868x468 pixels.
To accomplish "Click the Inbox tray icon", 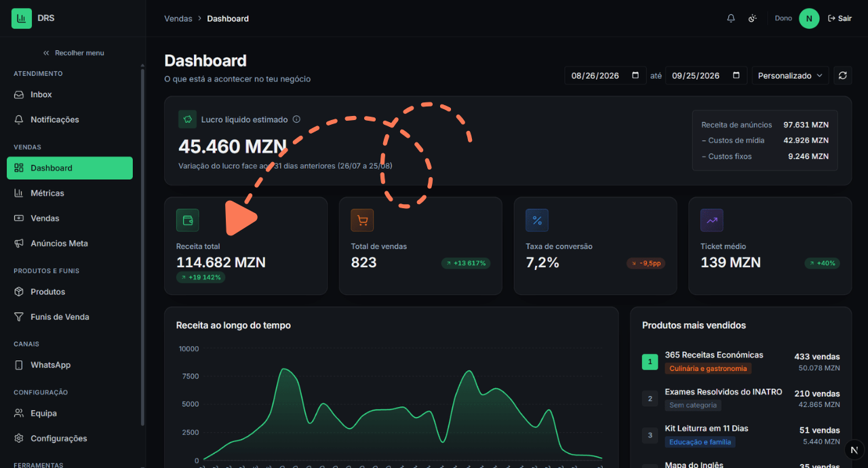I will 19,95.
